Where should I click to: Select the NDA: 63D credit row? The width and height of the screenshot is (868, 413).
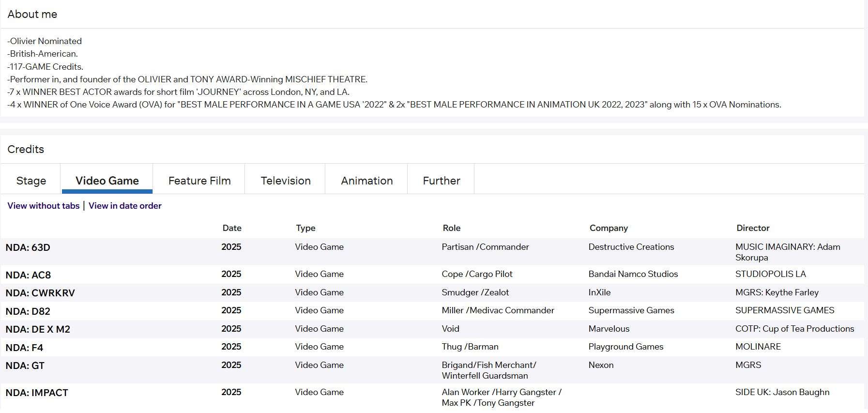click(x=433, y=252)
